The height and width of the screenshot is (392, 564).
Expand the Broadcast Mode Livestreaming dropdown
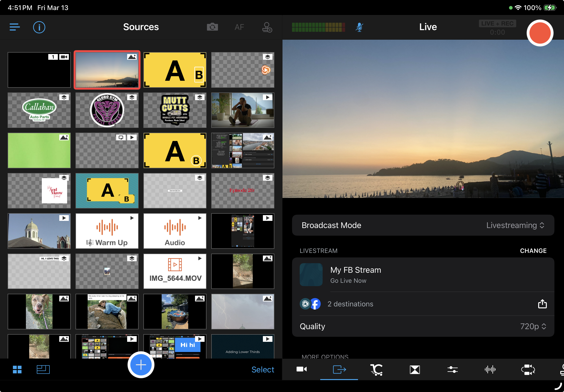click(x=515, y=225)
